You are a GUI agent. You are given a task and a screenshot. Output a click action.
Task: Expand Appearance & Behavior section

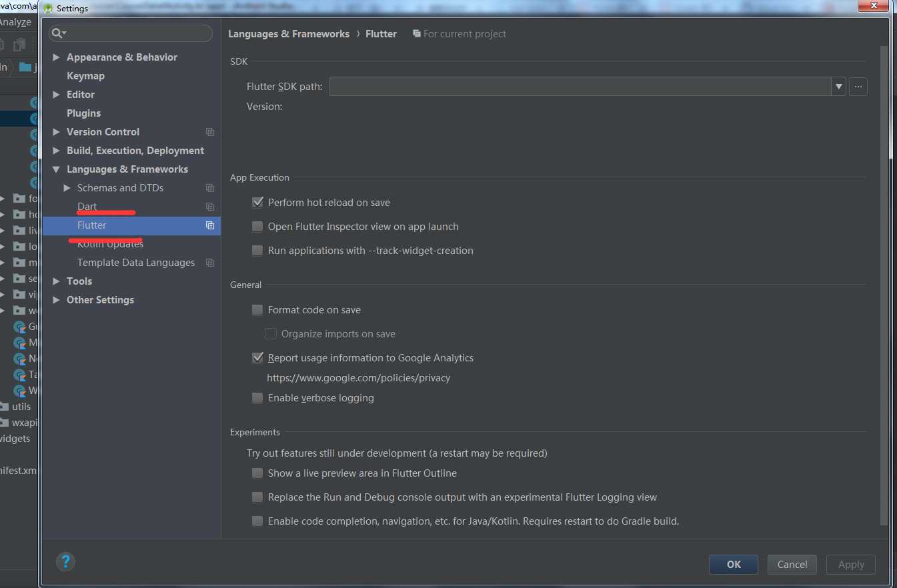[x=56, y=57]
